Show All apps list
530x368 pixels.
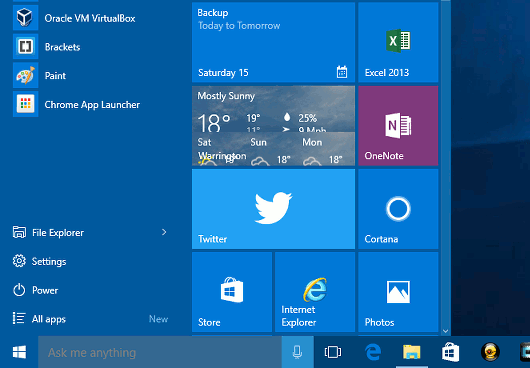pos(39,319)
